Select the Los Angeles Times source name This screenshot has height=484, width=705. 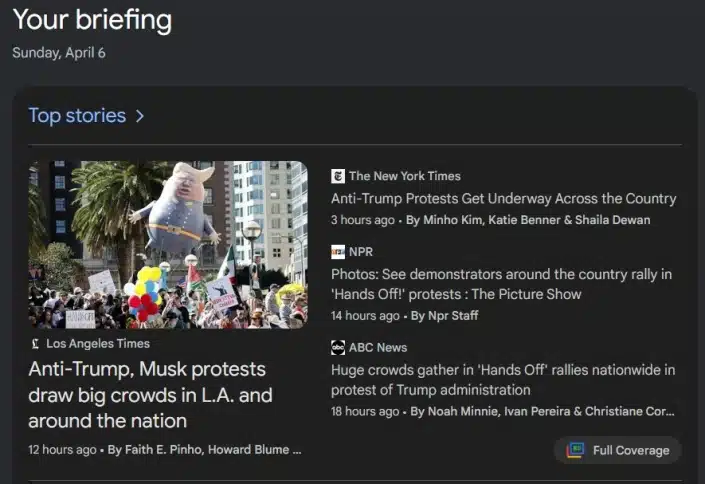pyautogui.click(x=98, y=344)
